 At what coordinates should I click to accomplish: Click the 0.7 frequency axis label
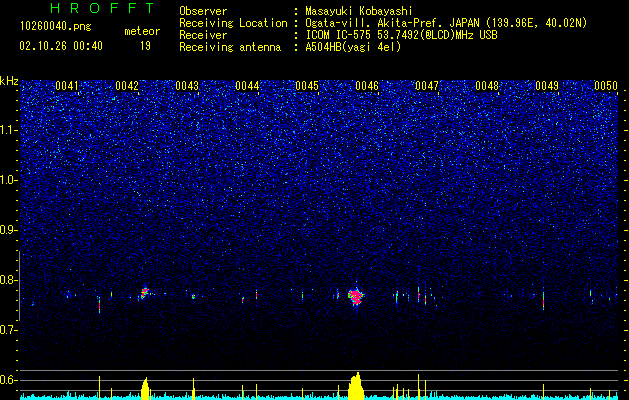click(8, 330)
